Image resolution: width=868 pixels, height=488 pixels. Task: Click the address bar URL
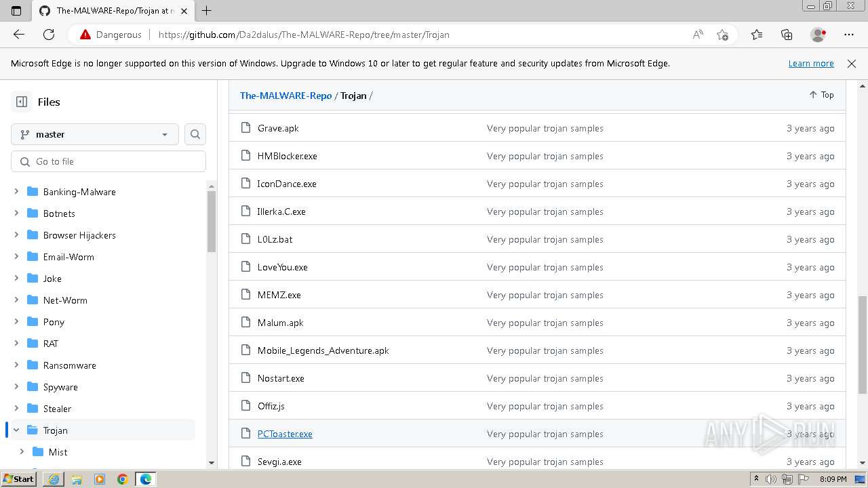[304, 35]
